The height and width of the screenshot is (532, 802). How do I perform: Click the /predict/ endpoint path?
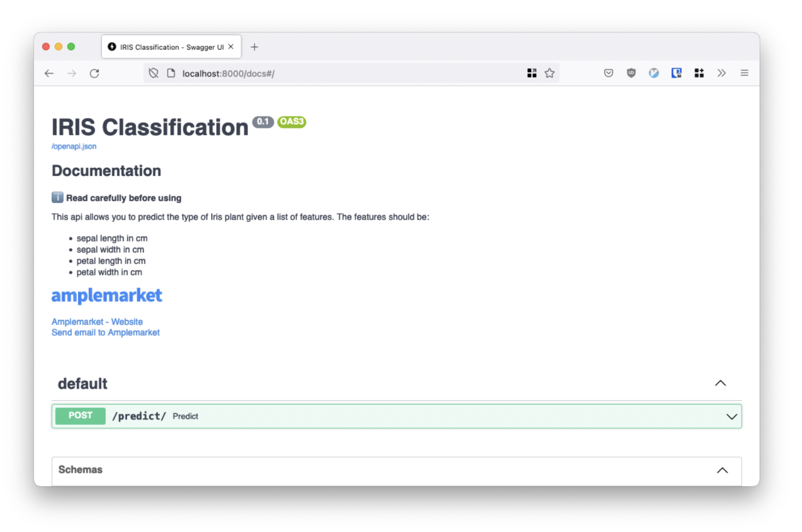click(x=139, y=416)
